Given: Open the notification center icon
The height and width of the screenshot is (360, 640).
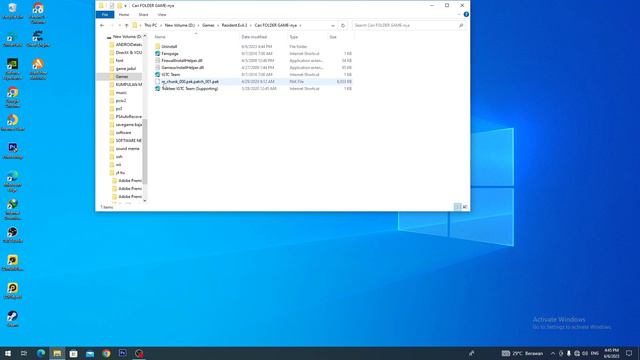Looking at the screenshot, I should pyautogui.click(x=629, y=353).
